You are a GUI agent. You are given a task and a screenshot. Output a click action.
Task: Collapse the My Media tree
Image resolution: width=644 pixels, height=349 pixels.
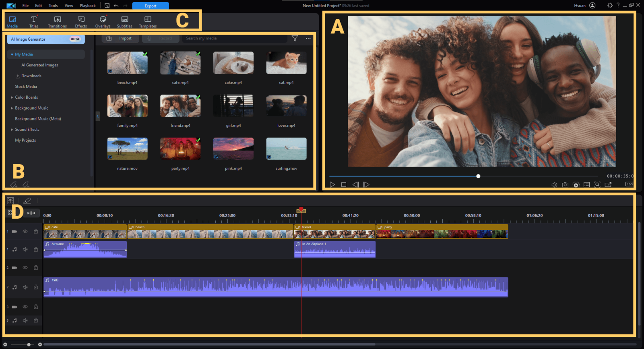[x=12, y=54]
